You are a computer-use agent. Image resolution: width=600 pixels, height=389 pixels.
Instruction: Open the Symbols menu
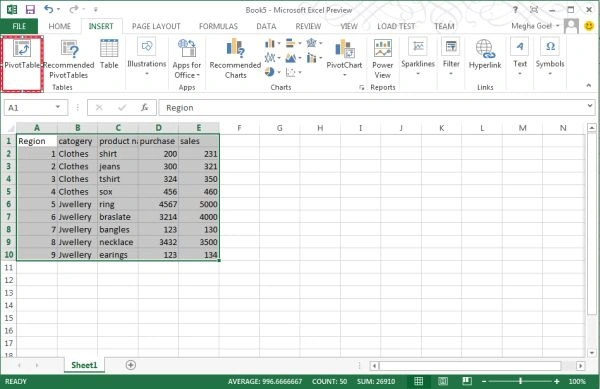click(550, 57)
